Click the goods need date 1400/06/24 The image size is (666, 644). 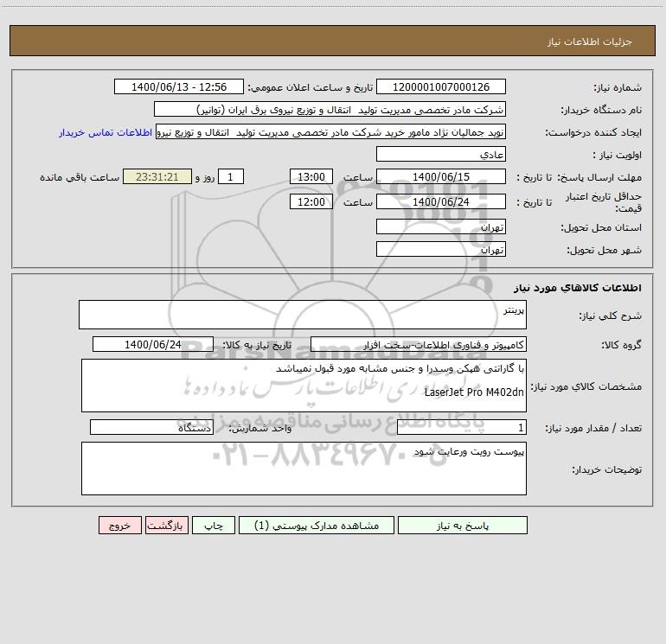(153, 344)
